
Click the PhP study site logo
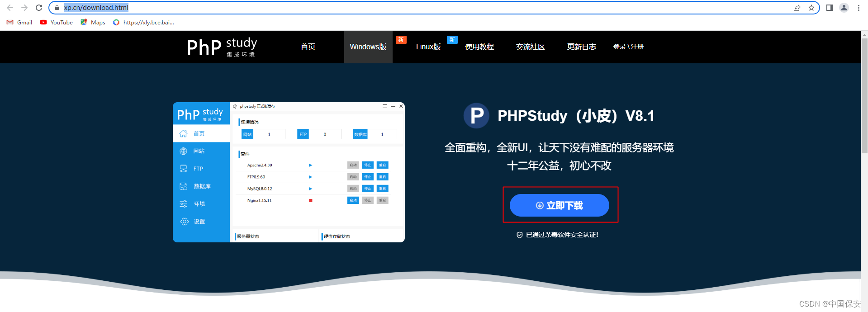[x=222, y=47]
